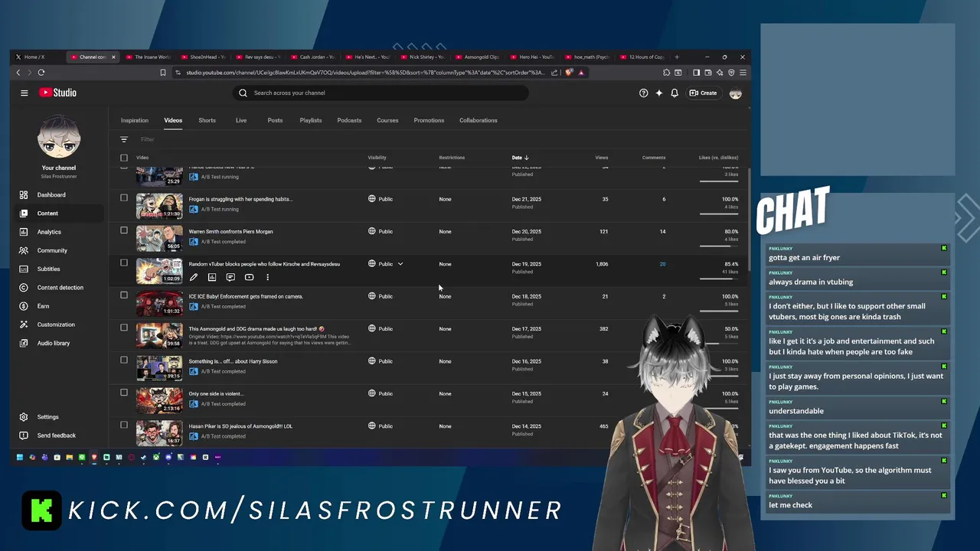Open the notifications bell
The height and width of the screenshot is (551, 980).
pos(675,93)
